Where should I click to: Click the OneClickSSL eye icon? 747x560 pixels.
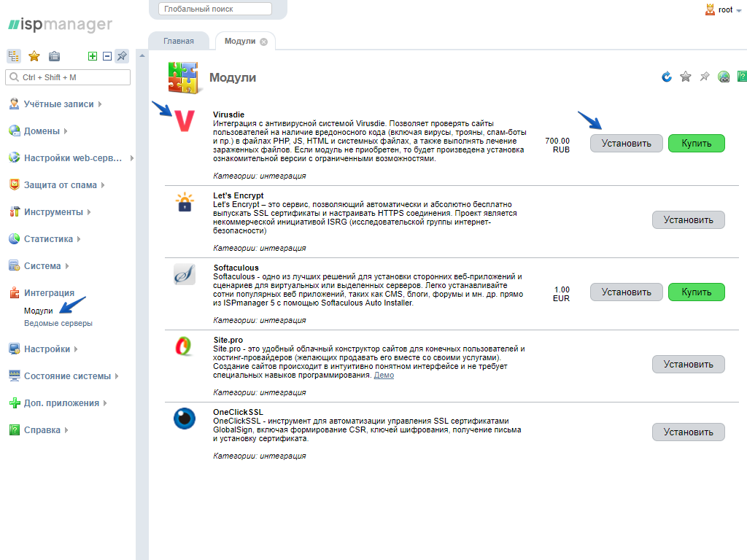coord(185,419)
